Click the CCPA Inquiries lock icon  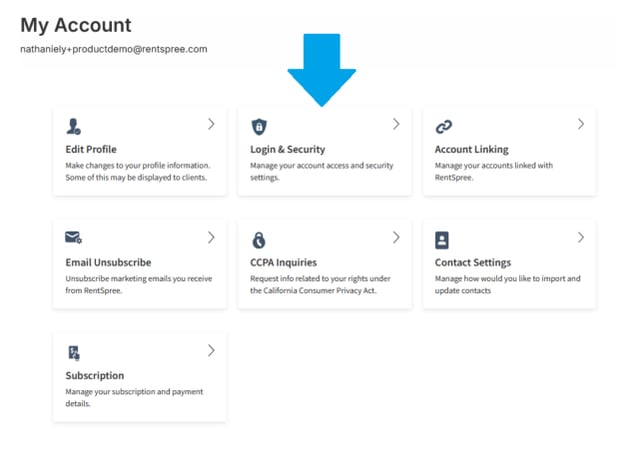259,240
